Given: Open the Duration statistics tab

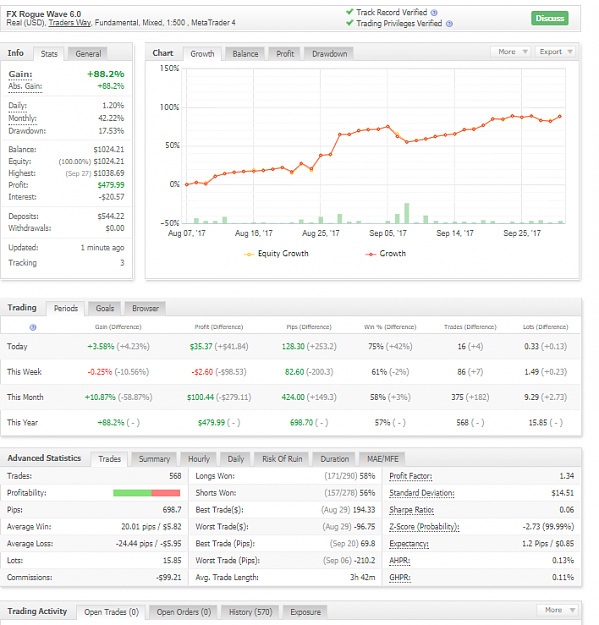Looking at the screenshot, I should 334,459.
